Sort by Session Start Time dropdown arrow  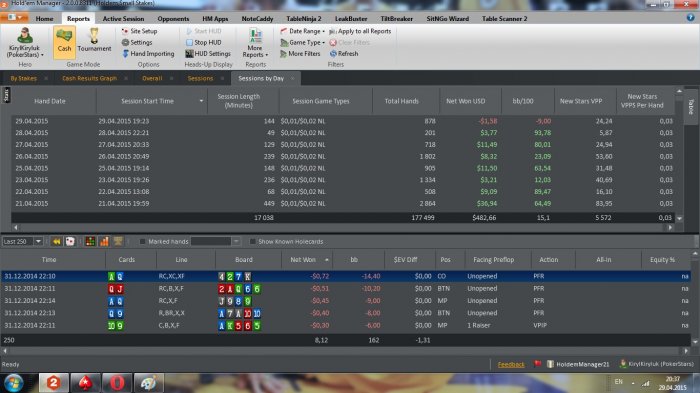click(201, 101)
